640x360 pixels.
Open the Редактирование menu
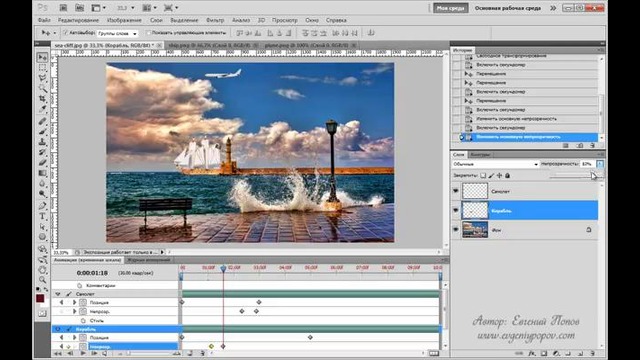78,20
